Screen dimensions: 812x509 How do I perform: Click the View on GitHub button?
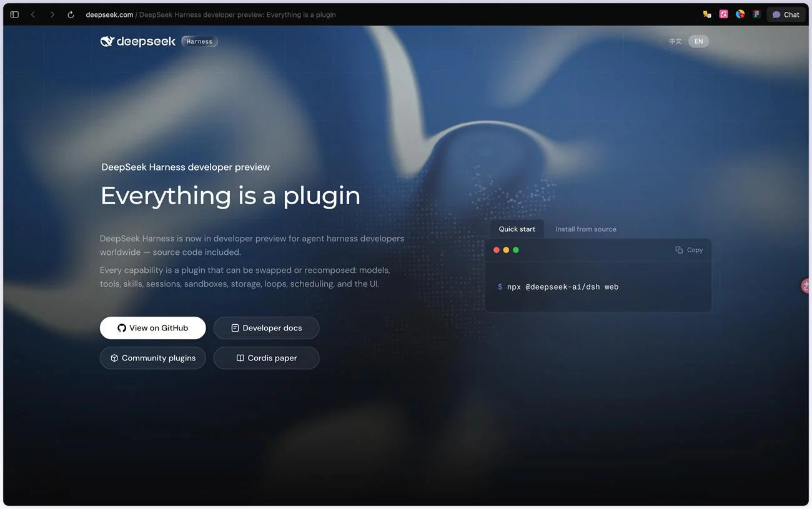pyautogui.click(x=153, y=328)
